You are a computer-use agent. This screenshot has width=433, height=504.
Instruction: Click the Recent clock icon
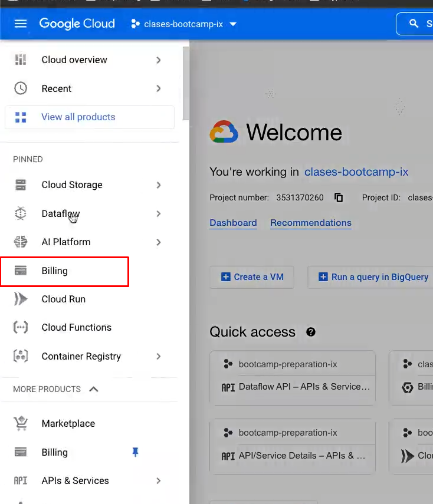coord(21,88)
